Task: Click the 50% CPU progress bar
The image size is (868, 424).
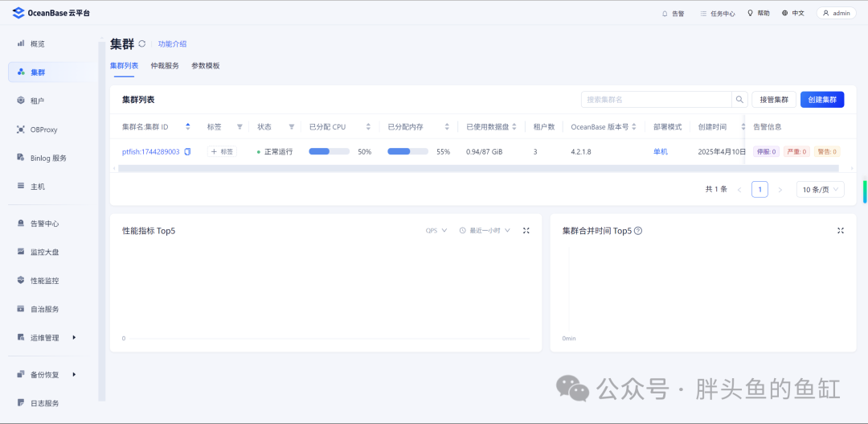Action: click(x=330, y=151)
